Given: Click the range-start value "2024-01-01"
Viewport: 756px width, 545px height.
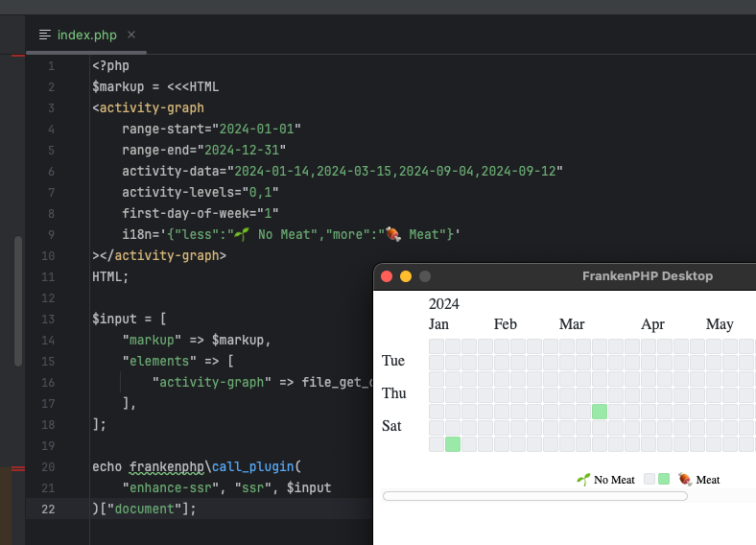Looking at the screenshot, I should click(x=256, y=129).
